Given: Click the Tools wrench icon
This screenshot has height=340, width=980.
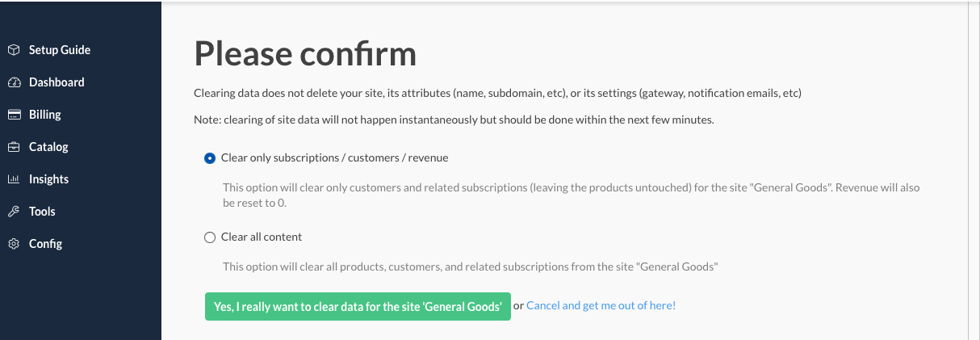Looking at the screenshot, I should coord(14,212).
